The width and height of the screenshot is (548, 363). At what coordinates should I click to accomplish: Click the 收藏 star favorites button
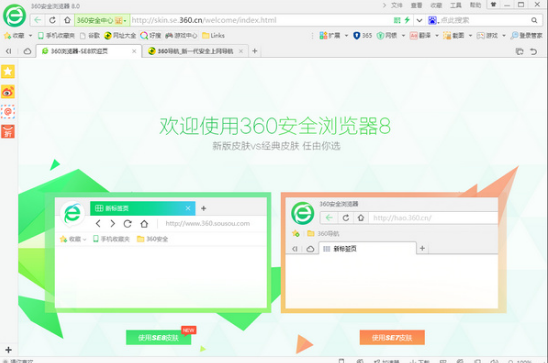click(x=14, y=35)
